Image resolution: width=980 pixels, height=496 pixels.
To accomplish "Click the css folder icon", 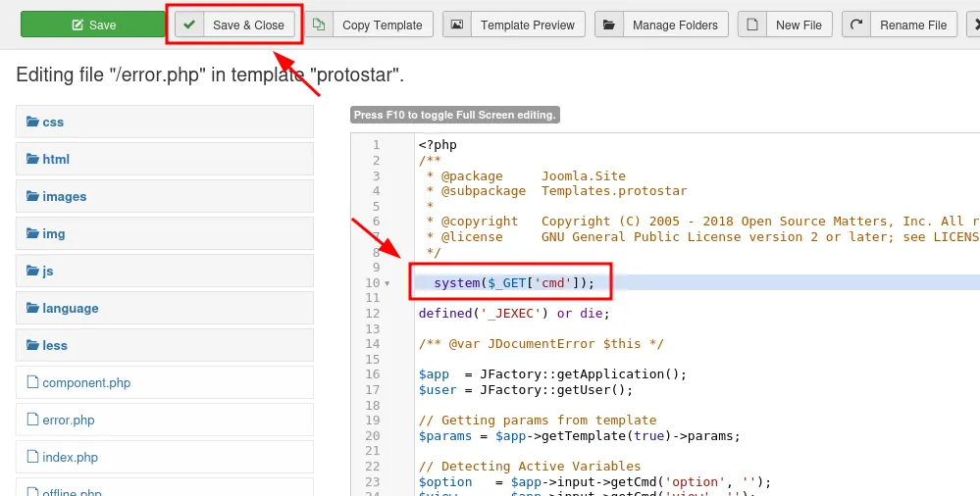I will pyautogui.click(x=32, y=122).
